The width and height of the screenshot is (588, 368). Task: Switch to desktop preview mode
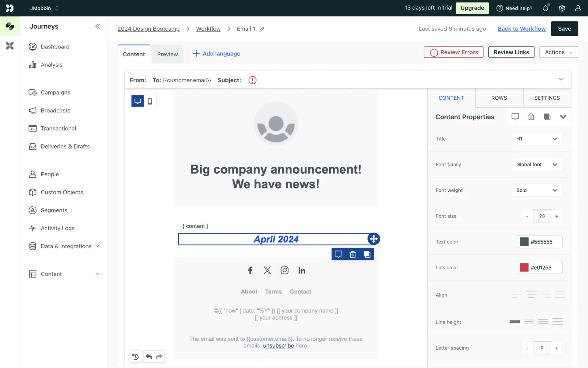tap(138, 101)
